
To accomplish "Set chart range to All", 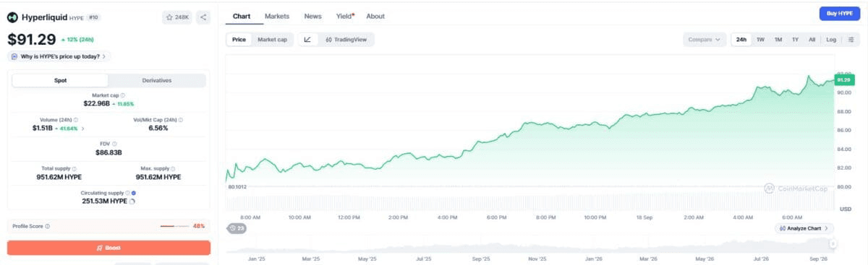I will tap(812, 40).
